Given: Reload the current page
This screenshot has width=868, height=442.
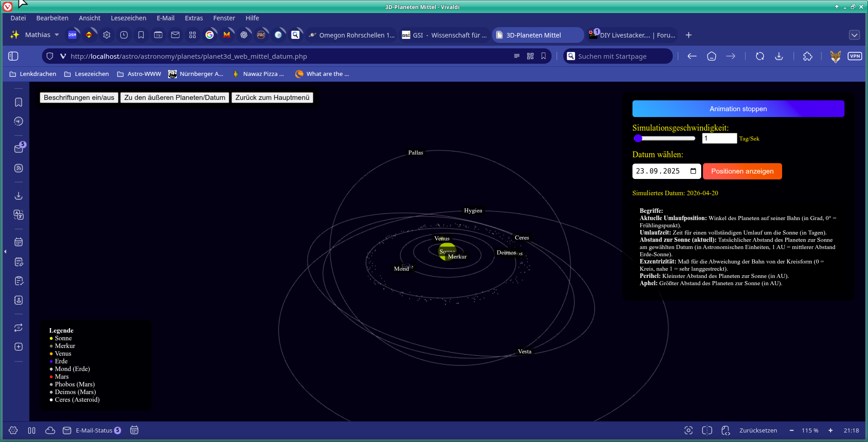Looking at the screenshot, I should coord(760,56).
